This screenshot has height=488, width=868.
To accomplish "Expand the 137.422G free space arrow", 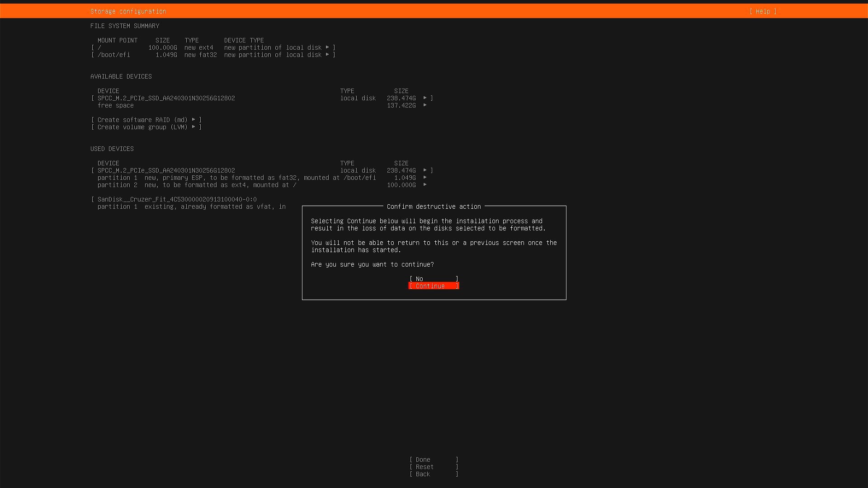I will [x=425, y=105].
